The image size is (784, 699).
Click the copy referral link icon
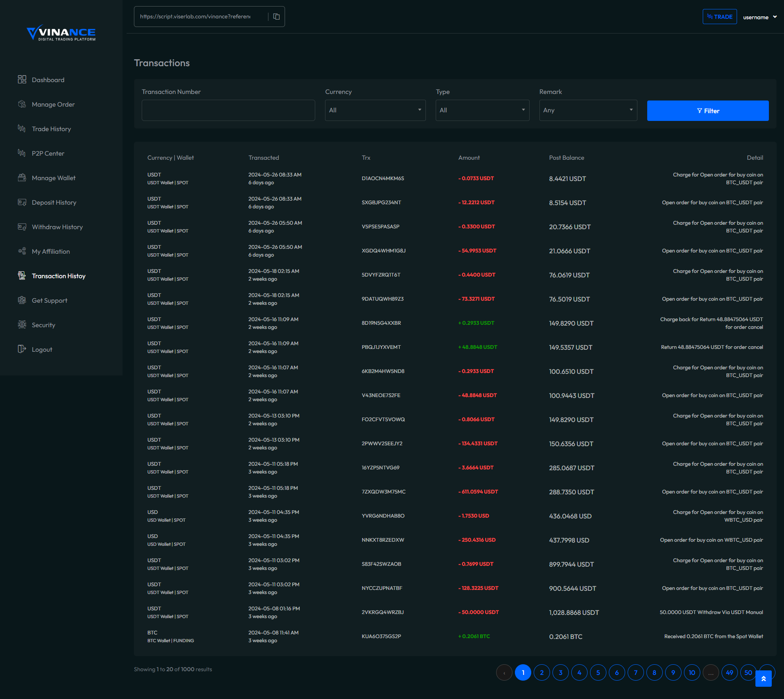point(276,17)
